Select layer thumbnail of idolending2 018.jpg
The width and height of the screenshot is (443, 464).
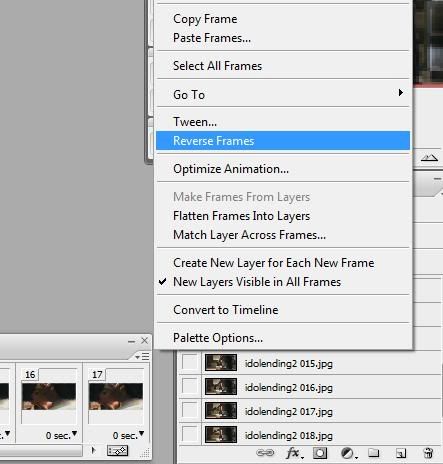pos(221,435)
